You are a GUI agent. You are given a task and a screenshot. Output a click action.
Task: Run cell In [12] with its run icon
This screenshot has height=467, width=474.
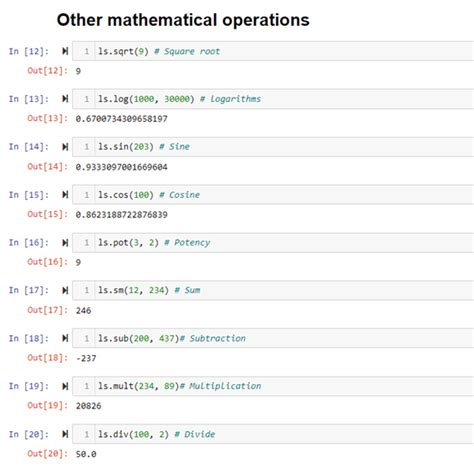click(x=65, y=51)
